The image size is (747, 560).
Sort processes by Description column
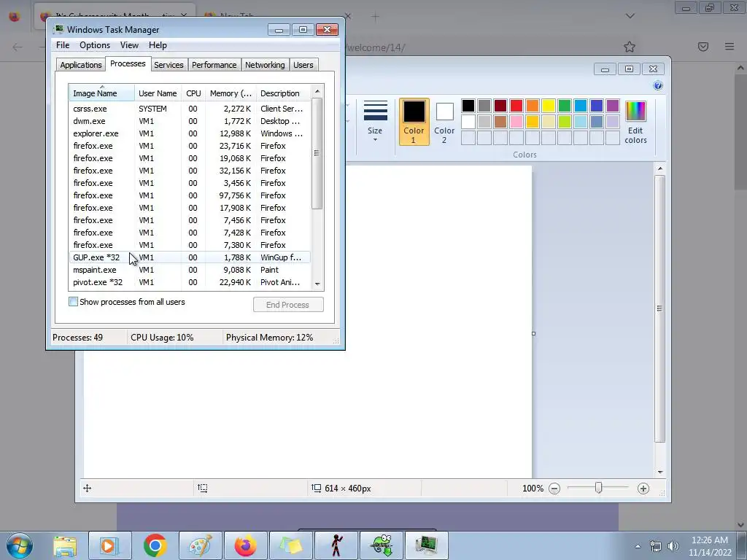(283, 93)
